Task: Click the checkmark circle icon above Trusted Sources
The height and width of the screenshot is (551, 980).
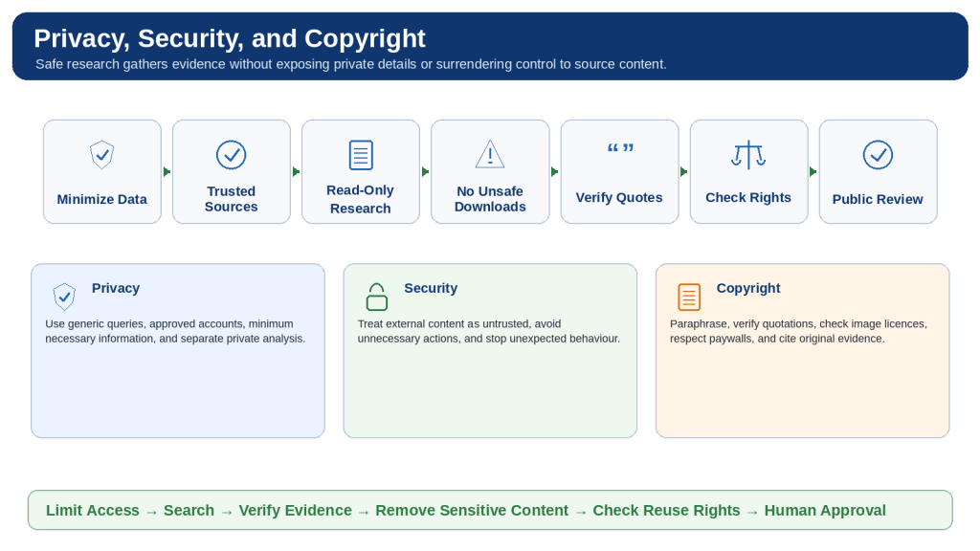Action: [x=232, y=154]
